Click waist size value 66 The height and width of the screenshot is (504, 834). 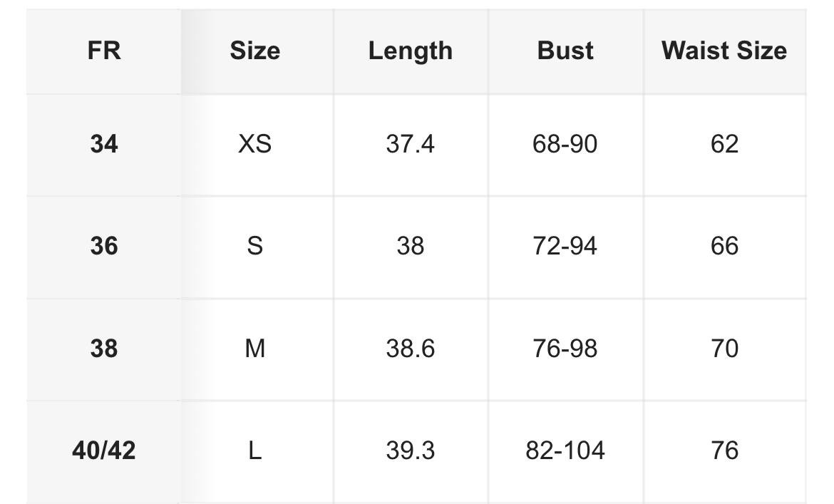point(724,246)
